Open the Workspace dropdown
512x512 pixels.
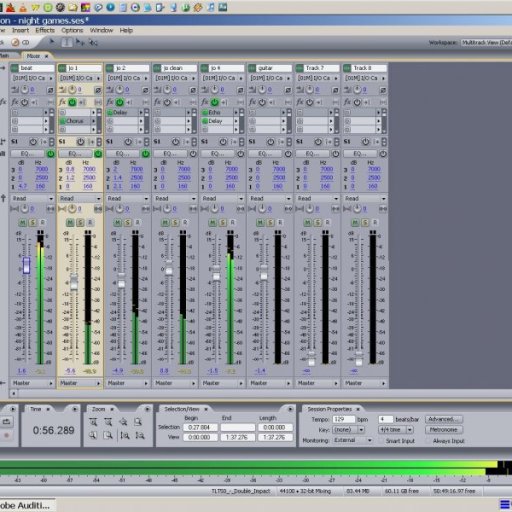click(486, 42)
